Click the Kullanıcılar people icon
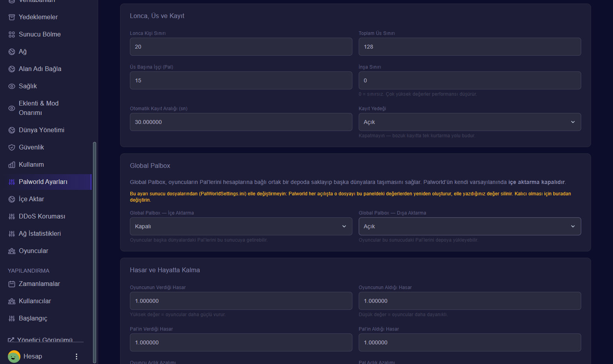The width and height of the screenshot is (613, 364). (12, 301)
